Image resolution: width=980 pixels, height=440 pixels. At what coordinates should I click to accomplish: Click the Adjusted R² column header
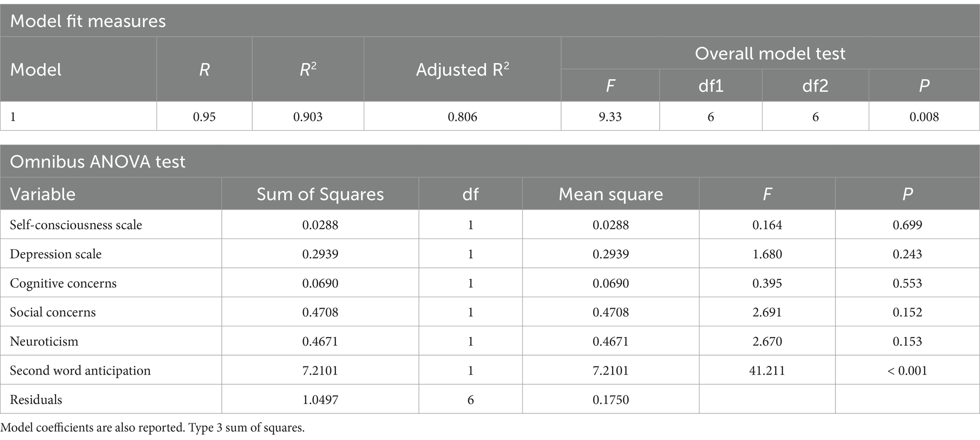pyautogui.click(x=462, y=70)
